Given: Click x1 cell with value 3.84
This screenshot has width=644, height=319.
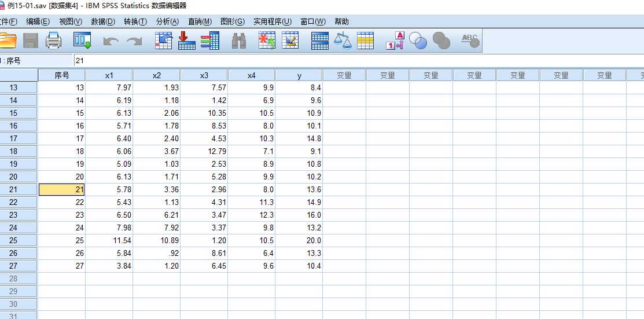Looking at the screenshot, I should click(109, 266).
